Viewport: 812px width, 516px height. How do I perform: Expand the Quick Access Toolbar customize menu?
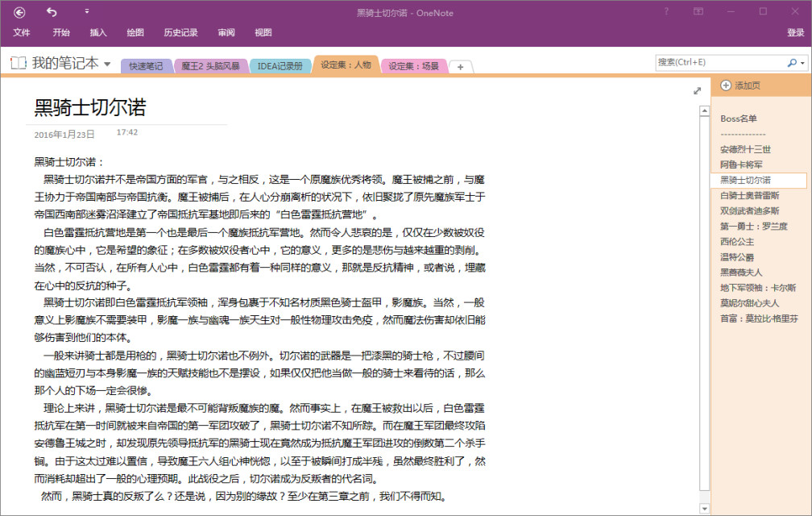click(87, 12)
